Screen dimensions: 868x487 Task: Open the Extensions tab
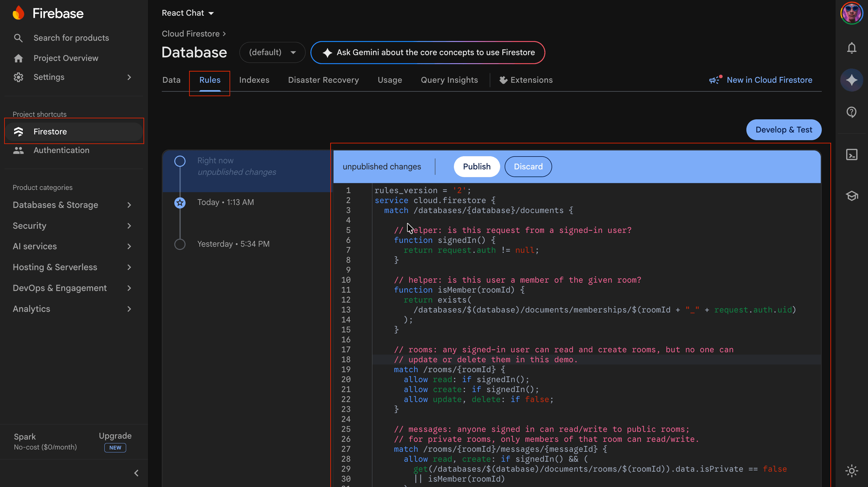pyautogui.click(x=526, y=80)
